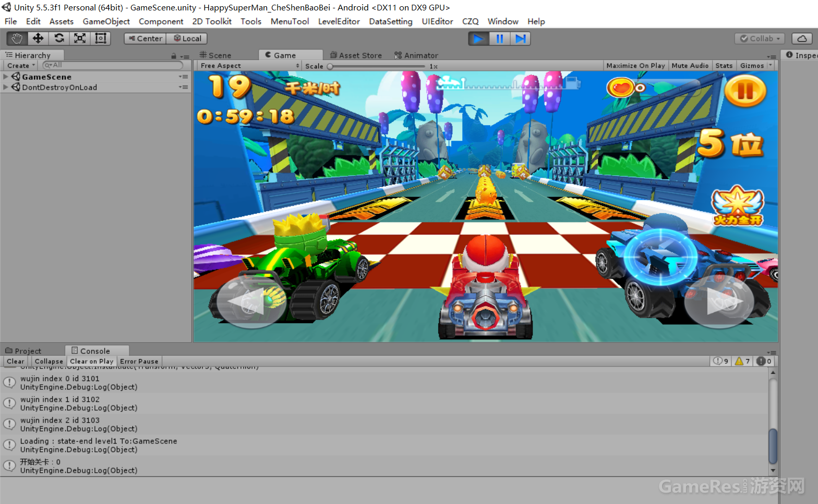This screenshot has width=818, height=504.
Task: Open the 2D Toolkit menu
Action: click(x=212, y=21)
